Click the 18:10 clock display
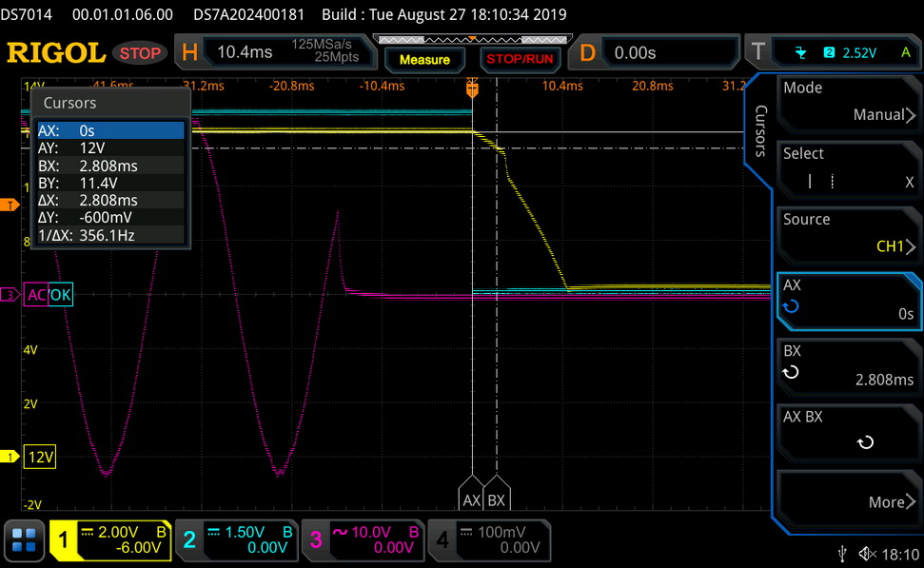Viewport: 924px width, 568px height. [900, 555]
